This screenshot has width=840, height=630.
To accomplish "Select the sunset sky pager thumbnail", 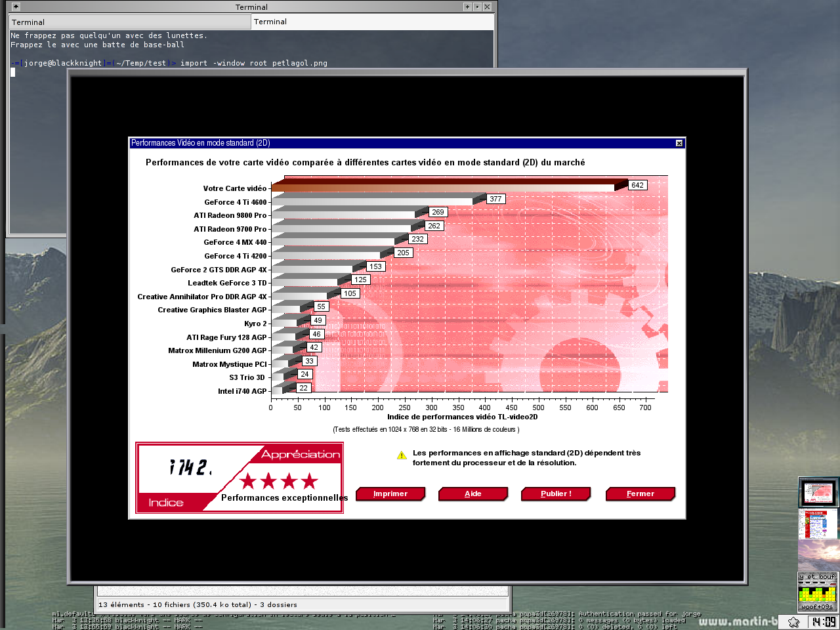I will (x=818, y=555).
